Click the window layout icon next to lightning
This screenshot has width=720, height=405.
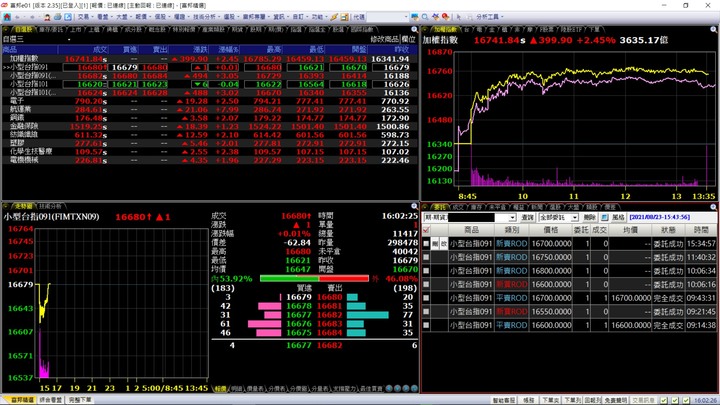[x=344, y=17]
